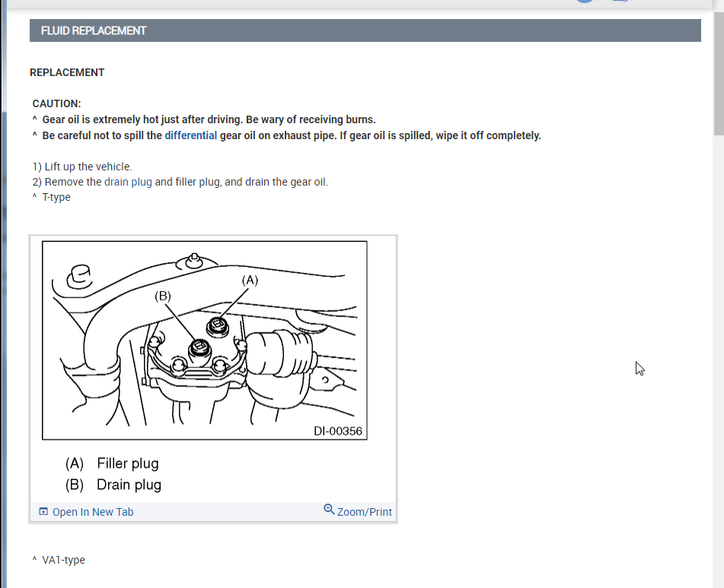Open the differential hyperlink in the caution
This screenshot has width=724, height=588.
tap(190, 135)
